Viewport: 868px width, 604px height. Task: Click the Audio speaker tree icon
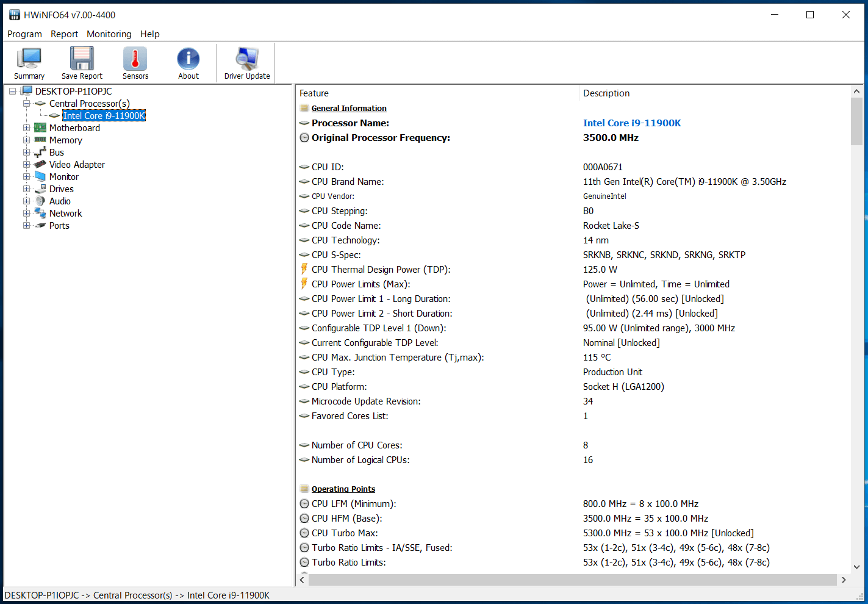click(40, 201)
